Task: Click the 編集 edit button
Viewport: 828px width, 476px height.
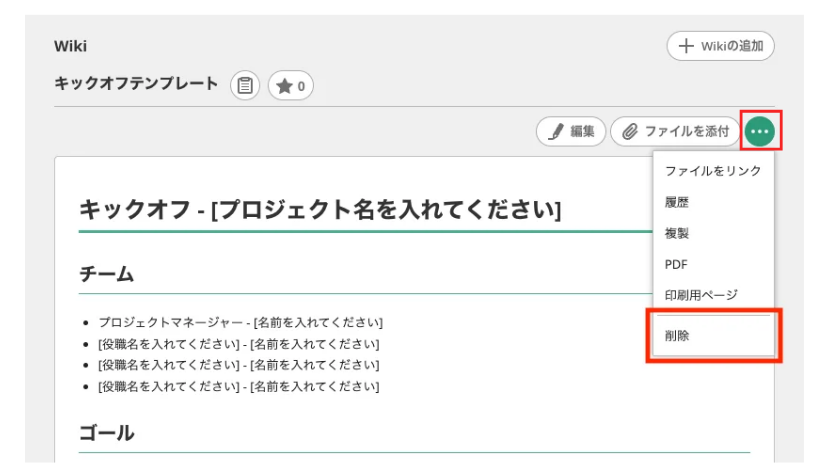Action: (x=571, y=131)
